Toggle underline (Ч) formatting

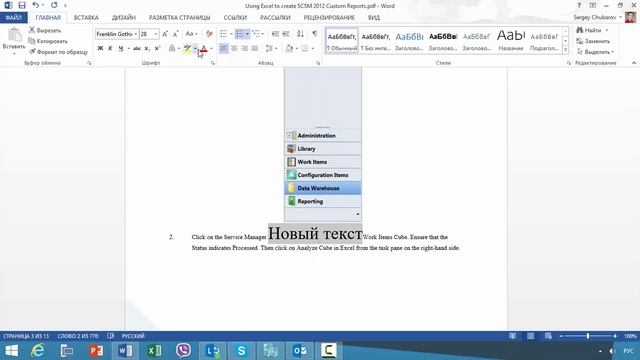tap(121, 48)
